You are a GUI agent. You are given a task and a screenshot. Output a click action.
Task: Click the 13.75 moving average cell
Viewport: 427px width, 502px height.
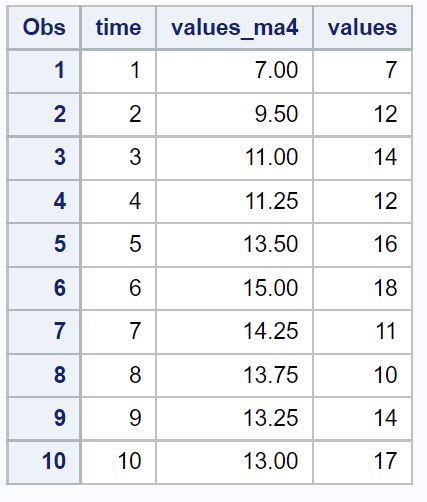(234, 376)
